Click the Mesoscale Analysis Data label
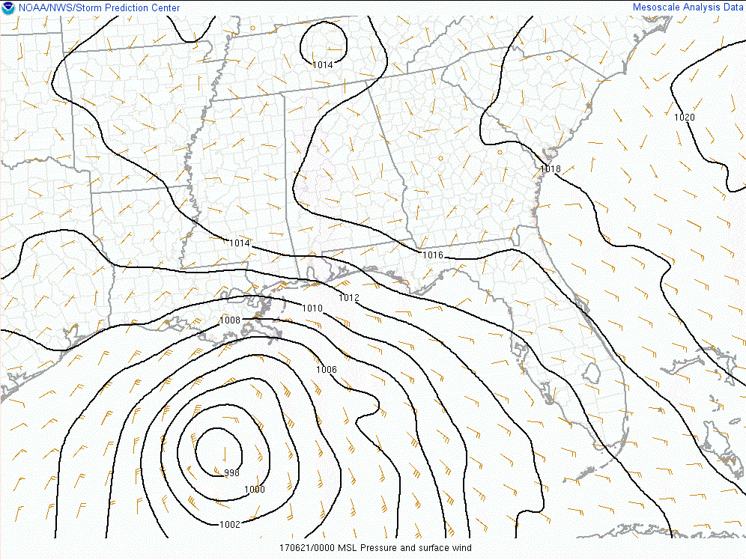746x560 pixels. 688,7
